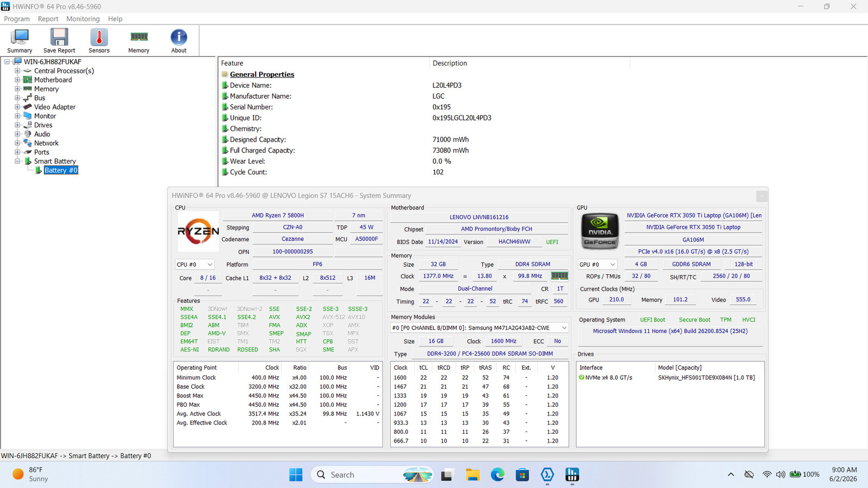Expand the Drives tree node
868x488 pixels.
coord(17,125)
